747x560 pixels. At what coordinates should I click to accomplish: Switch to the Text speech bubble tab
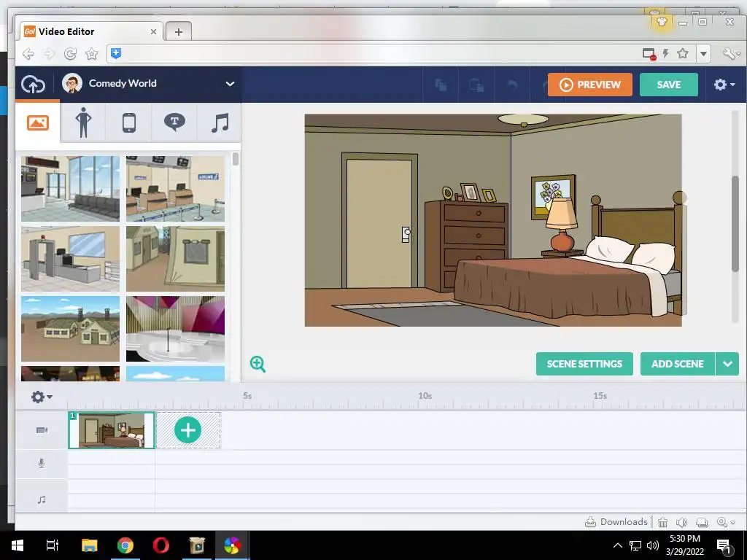(x=174, y=122)
